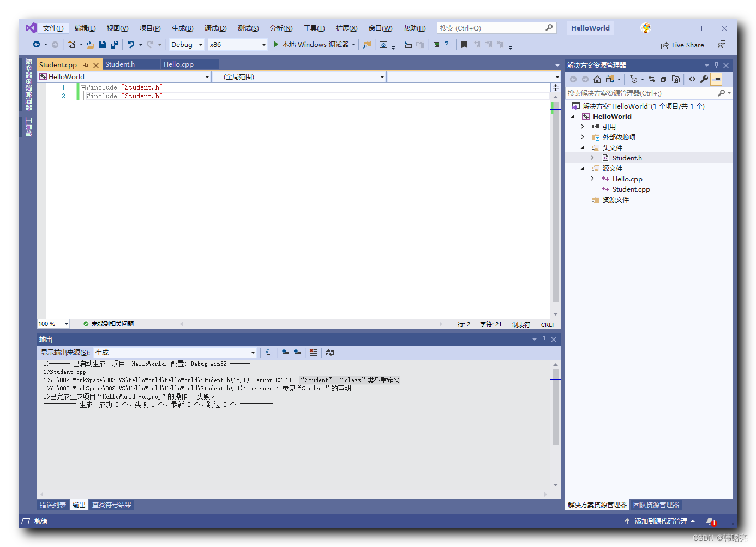
Task: Click the Navigate Backward arrow icon
Action: coord(37,45)
